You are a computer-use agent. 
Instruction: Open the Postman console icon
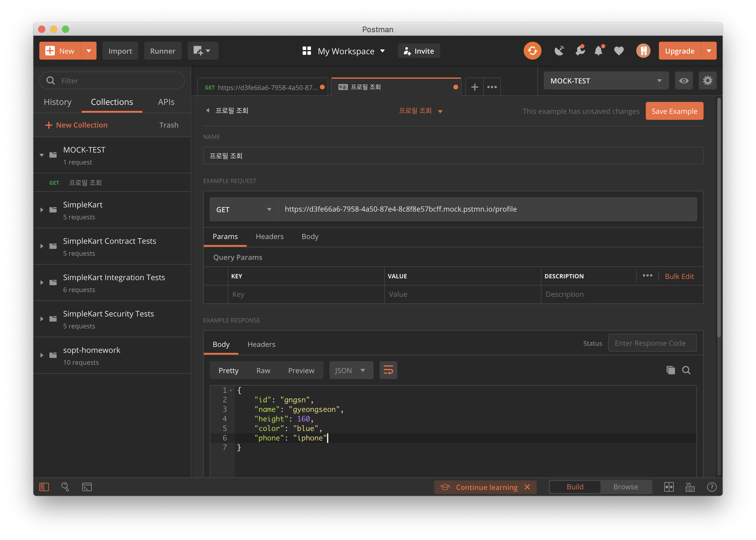[87, 487]
